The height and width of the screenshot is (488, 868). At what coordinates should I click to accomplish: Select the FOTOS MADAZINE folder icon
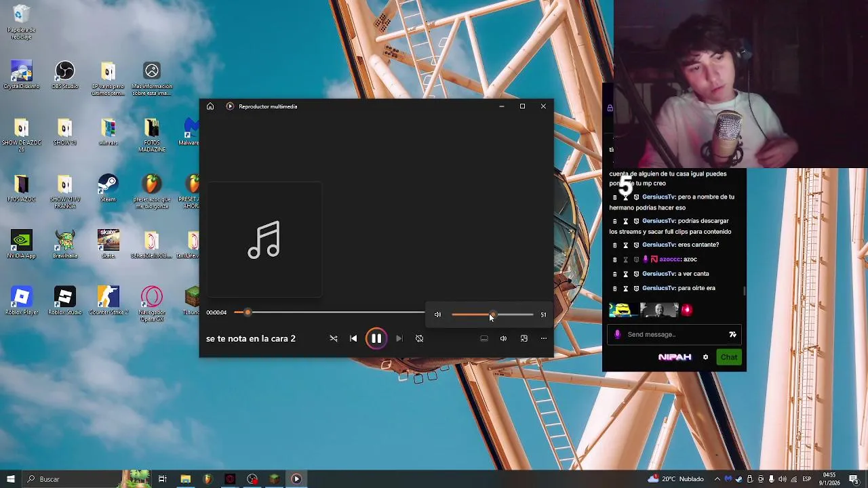(x=152, y=135)
